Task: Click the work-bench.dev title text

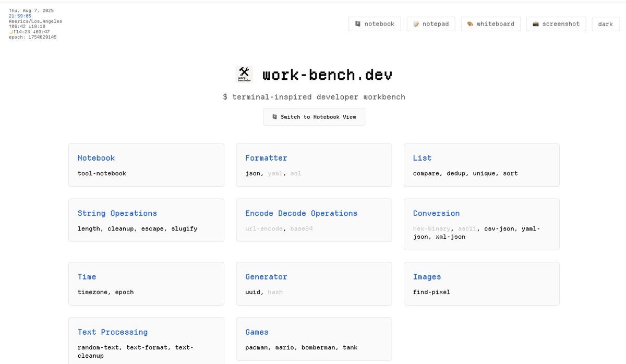Action: click(327, 75)
